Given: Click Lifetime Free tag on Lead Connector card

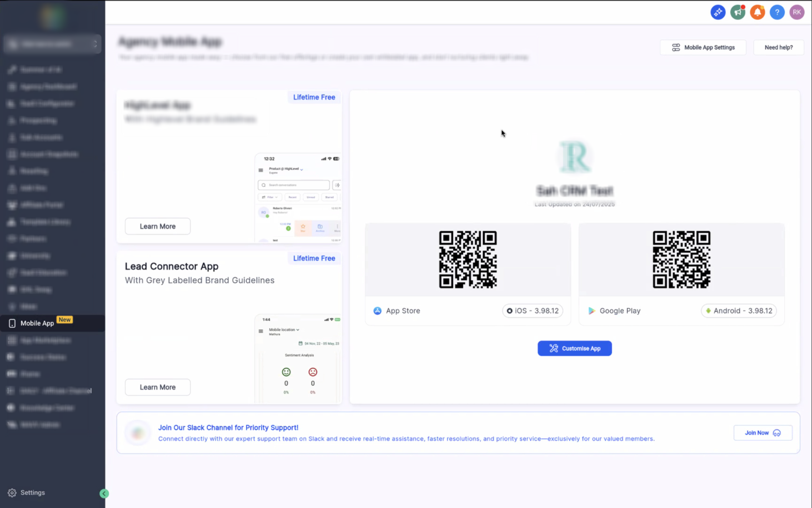Looking at the screenshot, I should 314,258.
